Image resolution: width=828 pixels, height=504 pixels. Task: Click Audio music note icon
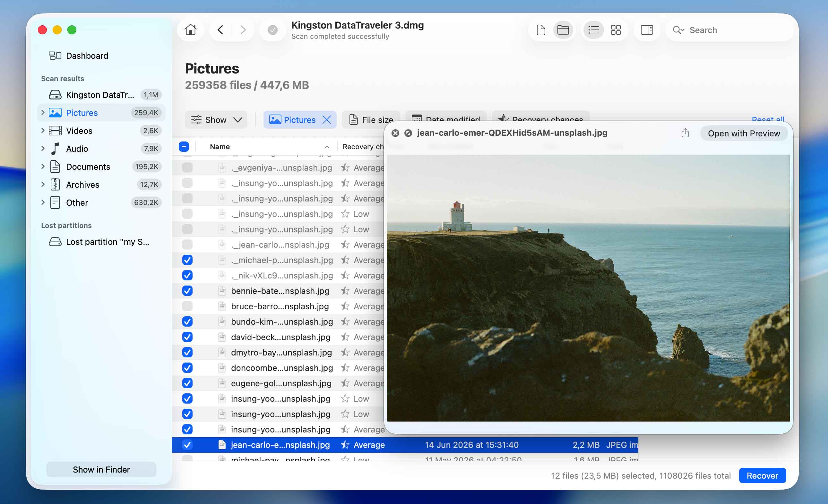(x=55, y=149)
